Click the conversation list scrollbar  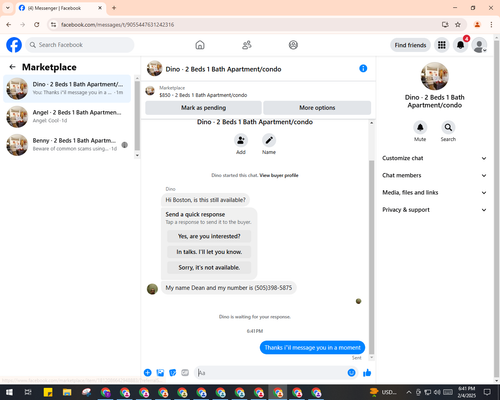tap(137, 116)
